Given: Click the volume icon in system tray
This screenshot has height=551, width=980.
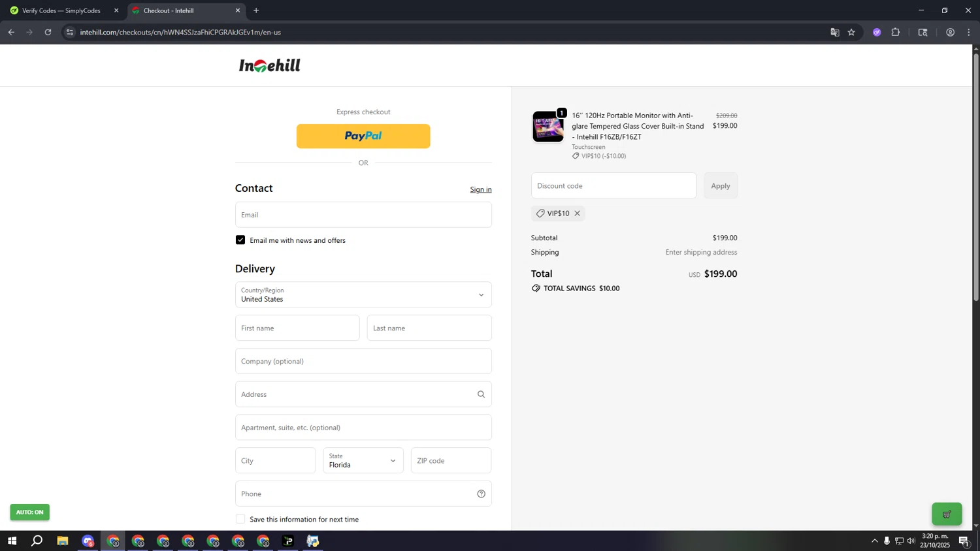Looking at the screenshot, I should (911, 541).
